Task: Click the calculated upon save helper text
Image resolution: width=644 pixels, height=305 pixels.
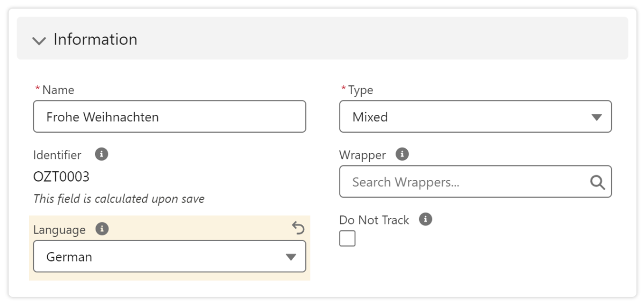Action: pos(119,199)
